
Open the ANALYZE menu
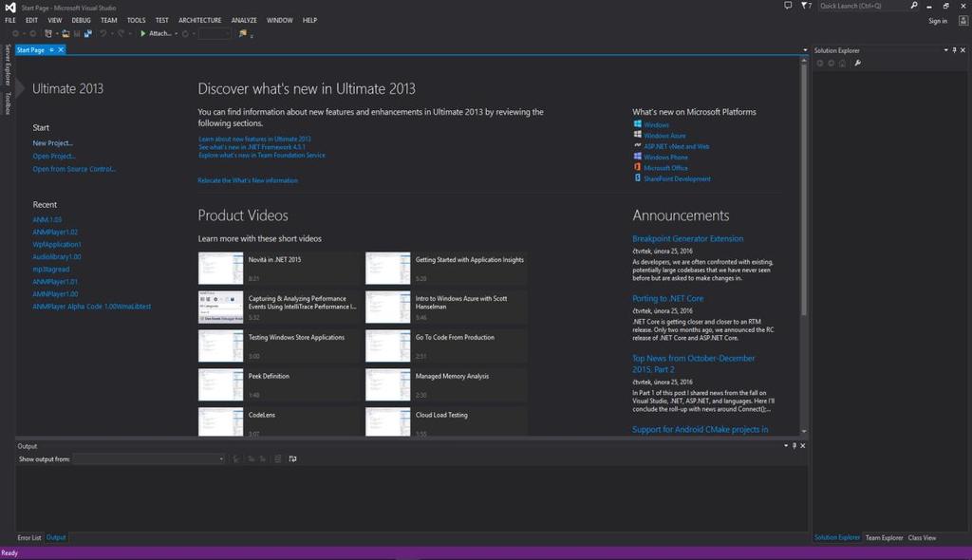pyautogui.click(x=244, y=20)
